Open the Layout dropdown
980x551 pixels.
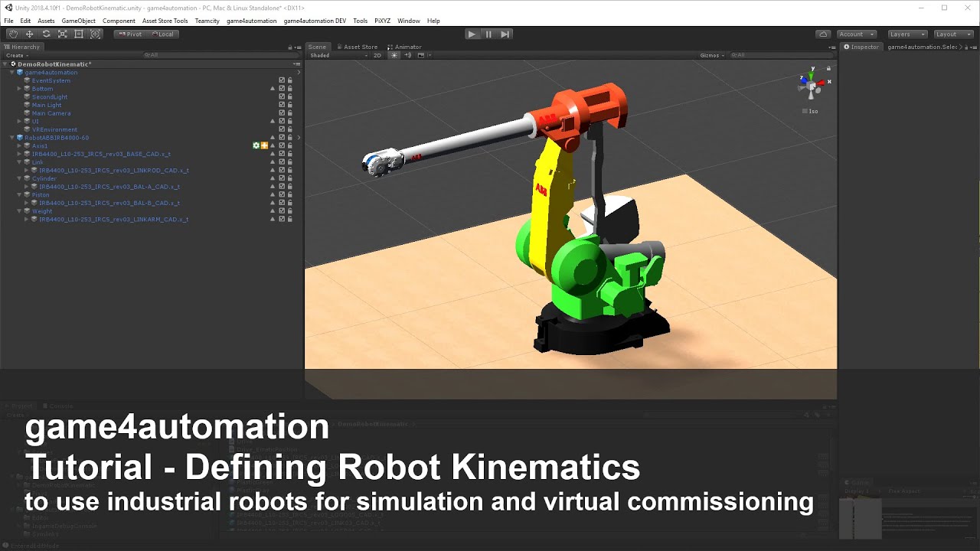click(x=953, y=34)
